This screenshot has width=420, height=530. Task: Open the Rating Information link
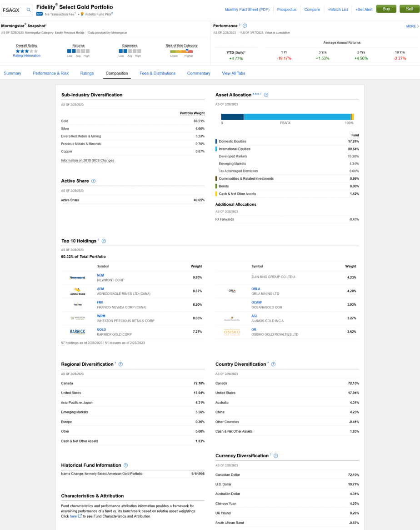pyautogui.click(x=27, y=56)
